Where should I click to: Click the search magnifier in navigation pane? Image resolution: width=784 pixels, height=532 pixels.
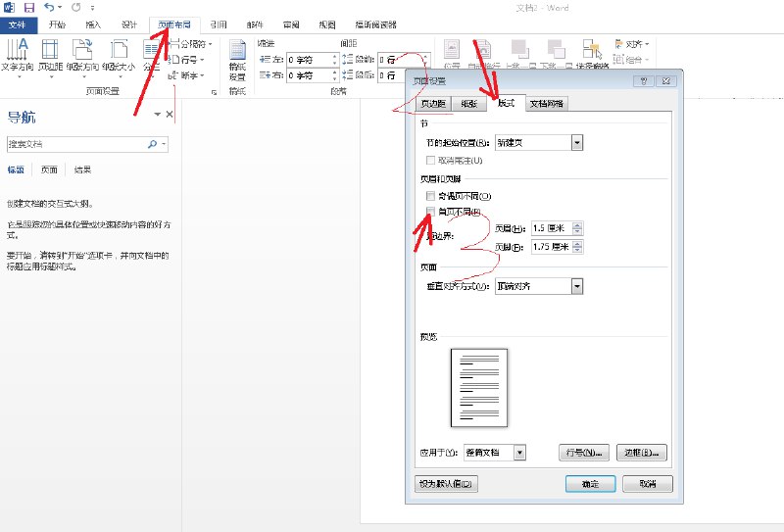pyautogui.click(x=153, y=144)
